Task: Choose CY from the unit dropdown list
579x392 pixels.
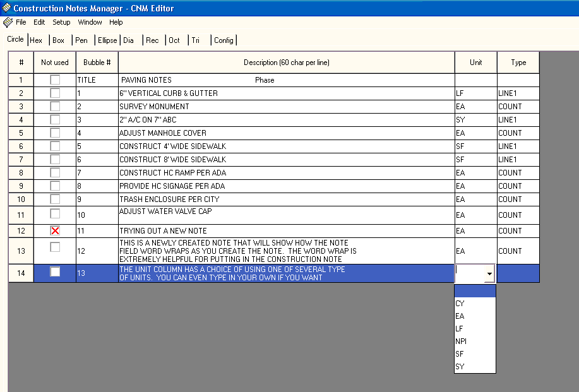Action: coord(460,304)
